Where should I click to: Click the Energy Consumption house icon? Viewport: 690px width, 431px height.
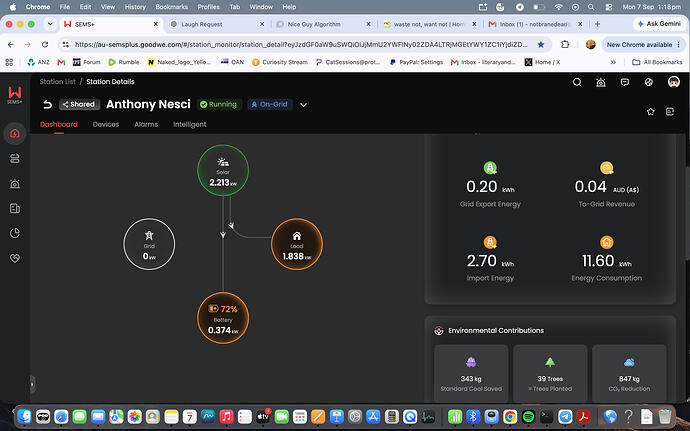[606, 242]
